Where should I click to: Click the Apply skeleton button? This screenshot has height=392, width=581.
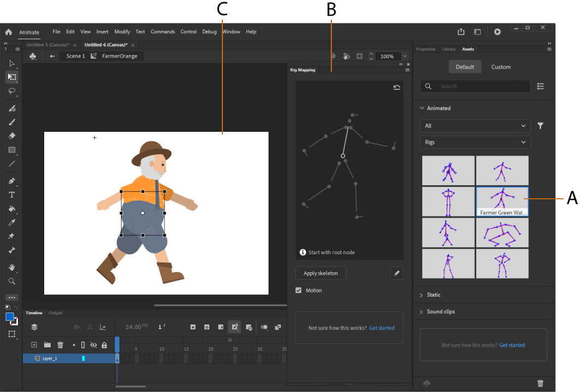tap(320, 273)
